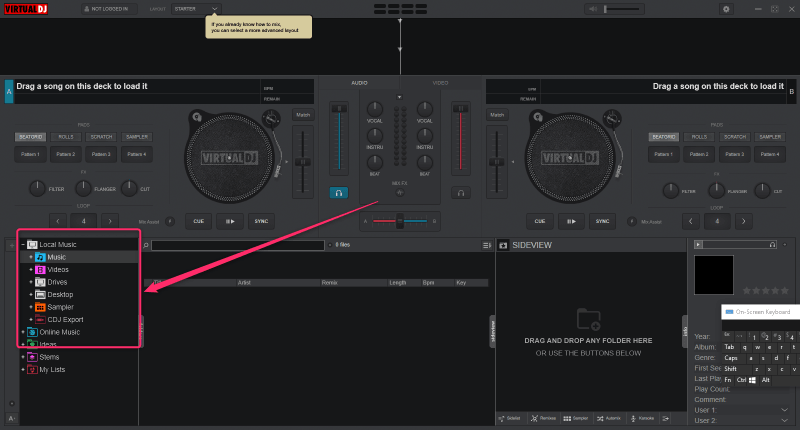Click the Music folder icon in browser
Image resolution: width=800 pixels, height=430 pixels.
[x=40, y=257]
